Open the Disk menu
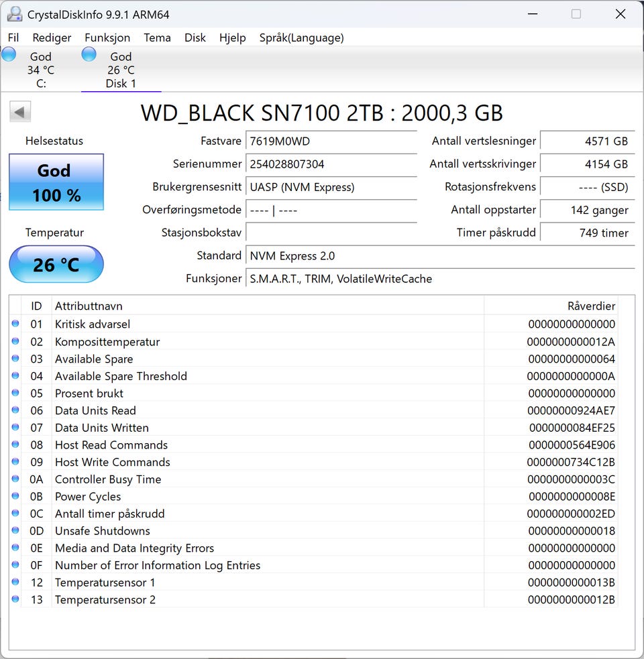644x659 pixels. (x=195, y=38)
